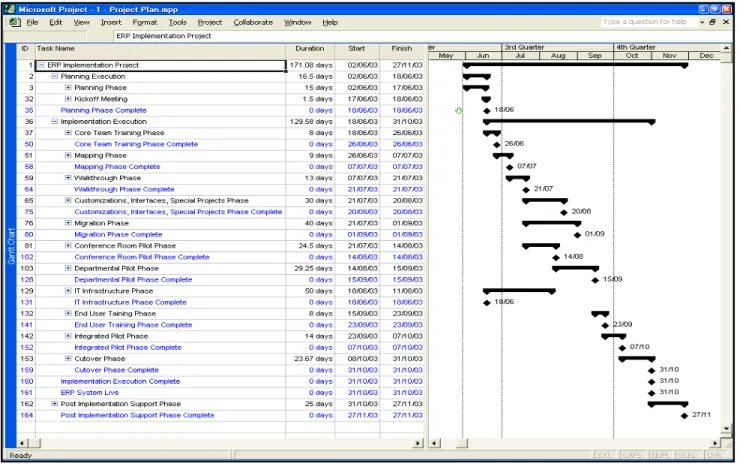Viewport: 740px width, 464px height.
Task: Open the Edit menu
Action: pos(56,22)
